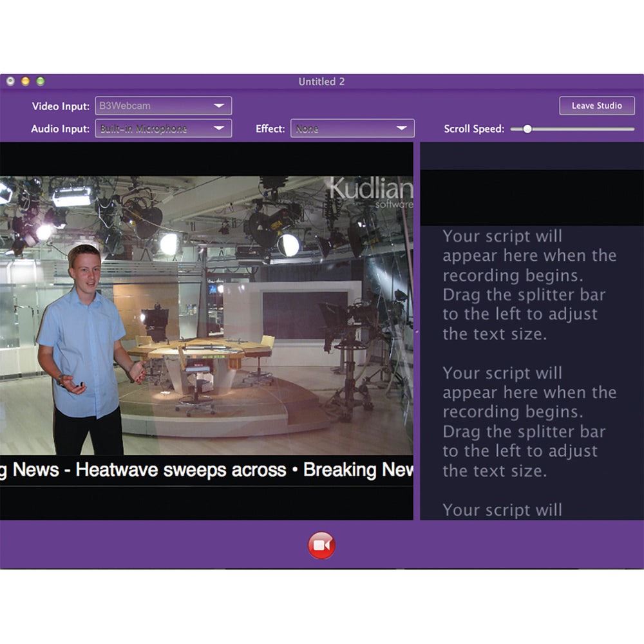Click the Scroll Speed label
Screen dimensions: 644x644
pyautogui.click(x=474, y=129)
